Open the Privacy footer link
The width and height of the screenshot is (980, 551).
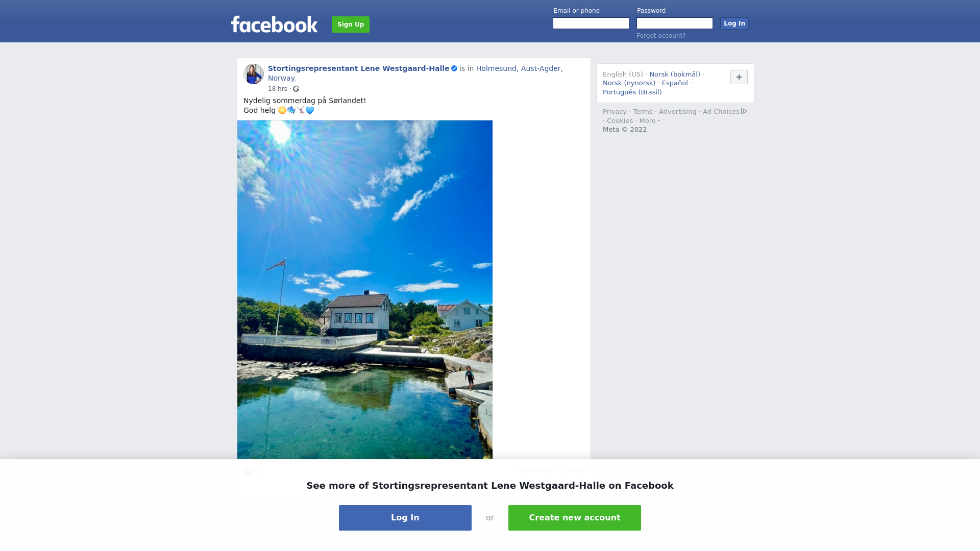click(x=615, y=112)
